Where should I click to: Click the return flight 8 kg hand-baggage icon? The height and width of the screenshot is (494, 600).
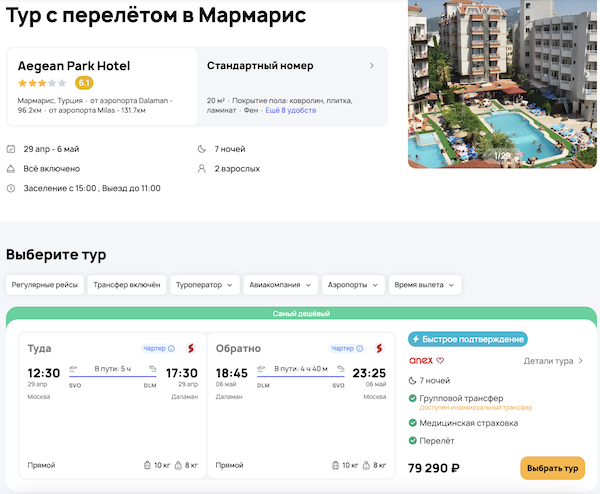[366, 465]
